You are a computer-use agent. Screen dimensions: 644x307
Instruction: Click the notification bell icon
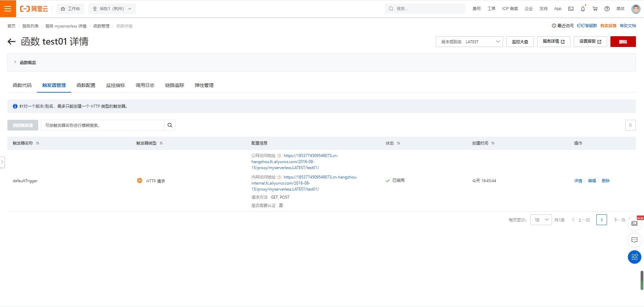(x=583, y=9)
